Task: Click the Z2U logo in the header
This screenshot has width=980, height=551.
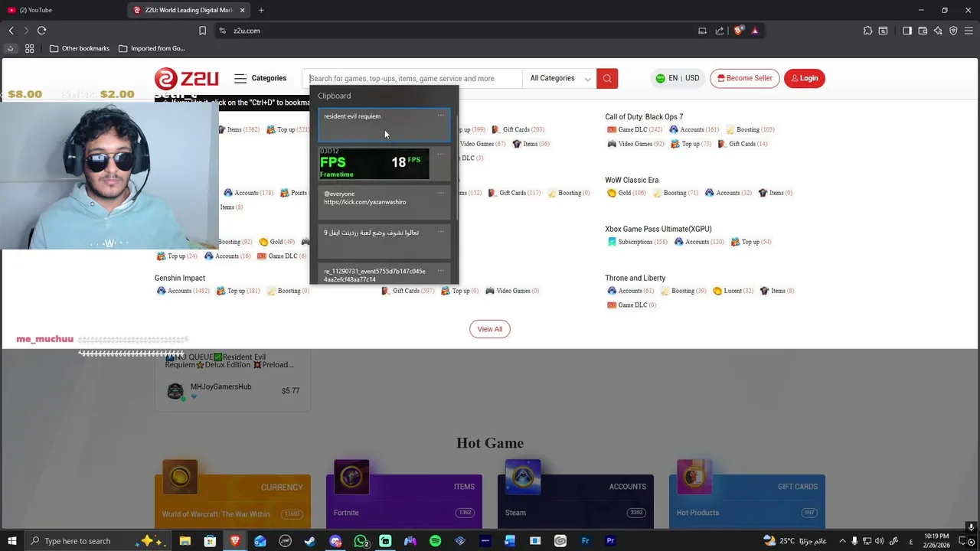Action: point(186,78)
